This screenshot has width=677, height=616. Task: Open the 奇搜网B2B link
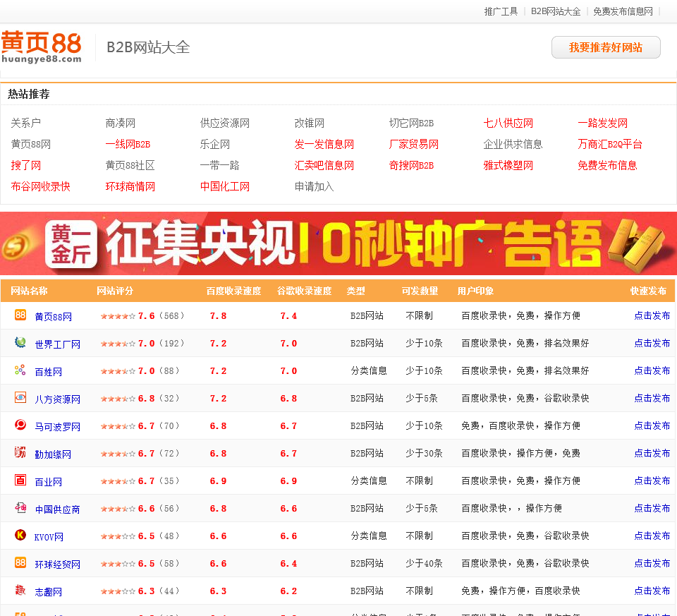tap(411, 165)
